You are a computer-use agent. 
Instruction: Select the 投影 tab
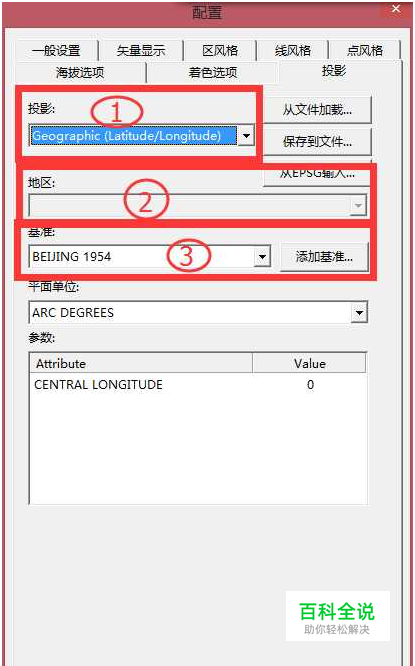pos(334,71)
